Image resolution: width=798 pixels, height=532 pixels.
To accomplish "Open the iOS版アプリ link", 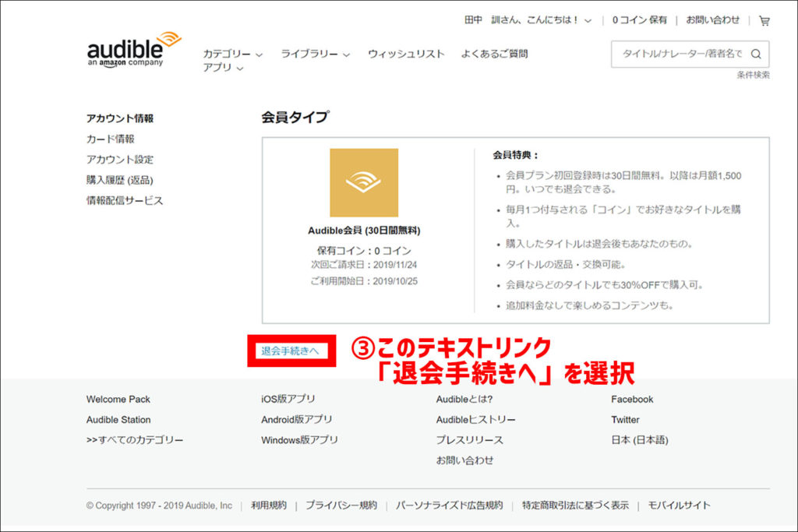I will 288,400.
